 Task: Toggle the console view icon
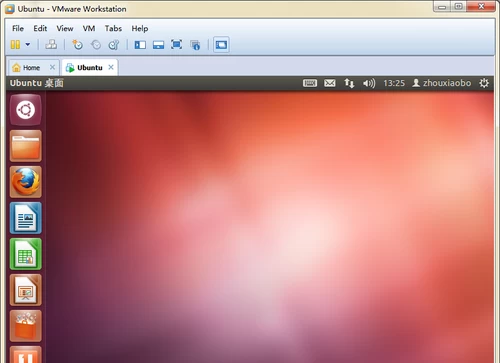pyautogui.click(x=221, y=45)
